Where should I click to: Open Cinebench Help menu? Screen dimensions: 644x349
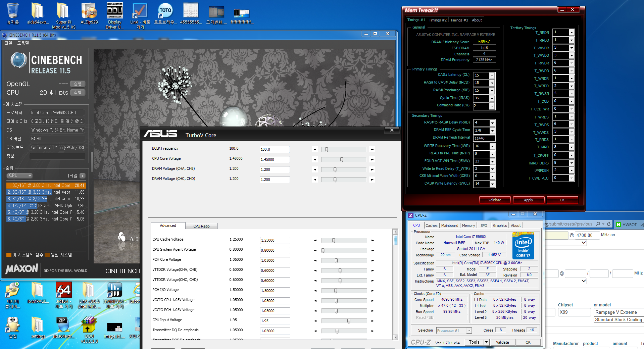pos(23,43)
